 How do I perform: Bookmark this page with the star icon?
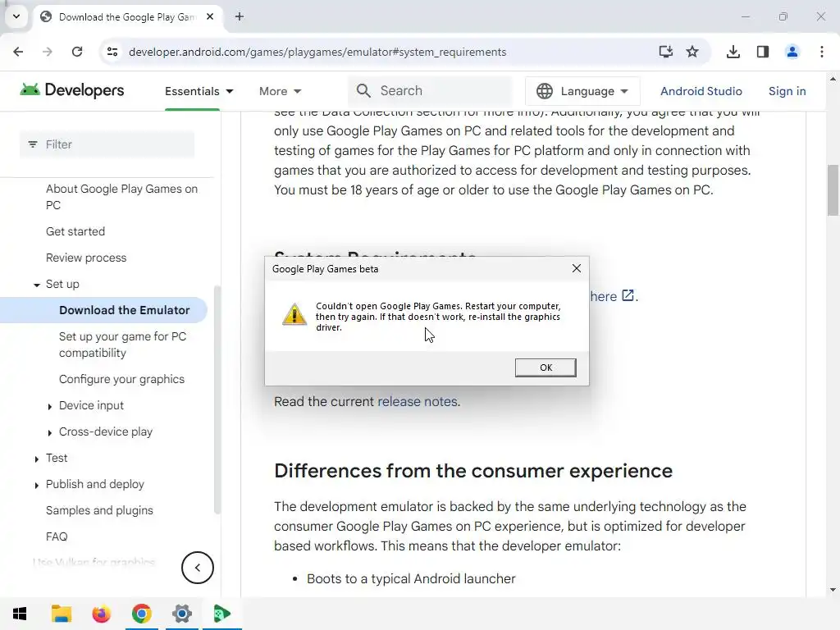[x=692, y=52]
